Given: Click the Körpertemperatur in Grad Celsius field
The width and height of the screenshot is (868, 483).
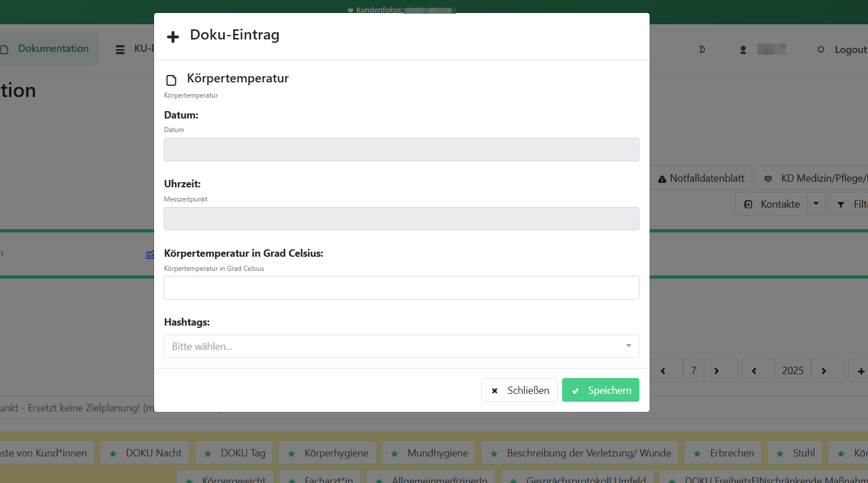Looking at the screenshot, I should pyautogui.click(x=401, y=288).
